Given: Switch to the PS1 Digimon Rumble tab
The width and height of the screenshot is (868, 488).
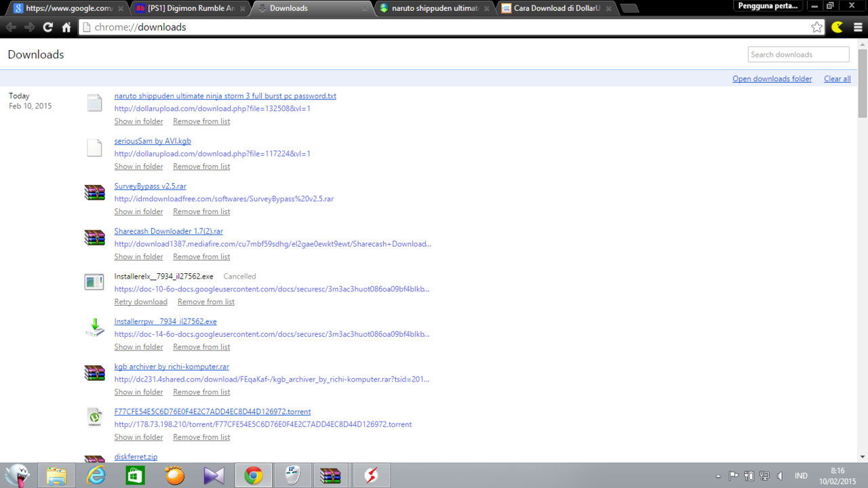Looking at the screenshot, I should [x=191, y=8].
